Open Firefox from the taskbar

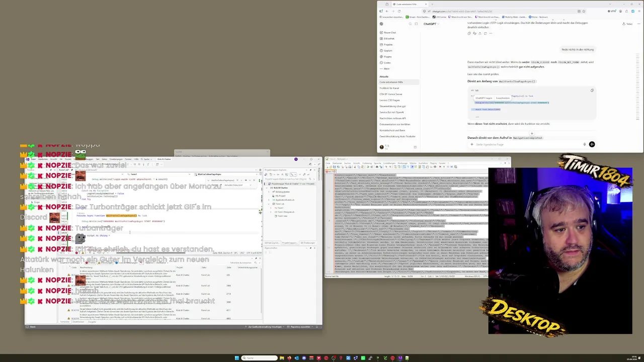pos(289,358)
